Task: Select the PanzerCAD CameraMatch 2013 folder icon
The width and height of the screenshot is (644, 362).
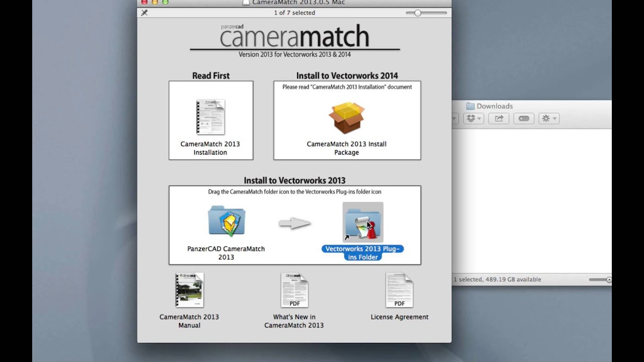Action: tap(226, 221)
